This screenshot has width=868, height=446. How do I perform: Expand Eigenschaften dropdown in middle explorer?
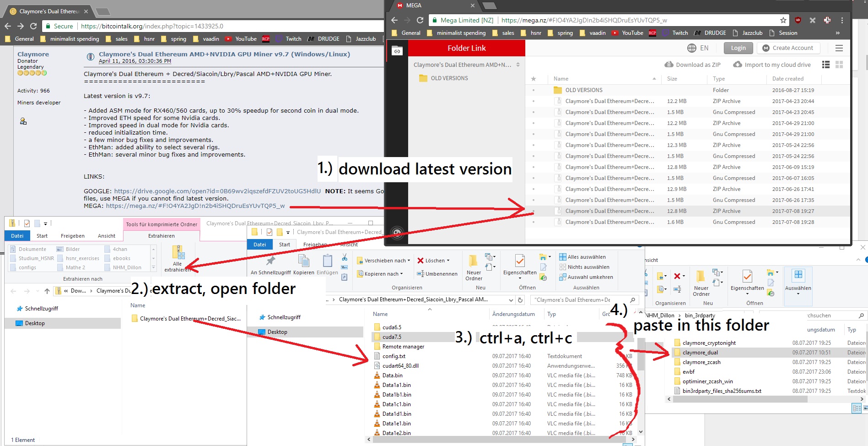tap(520, 277)
